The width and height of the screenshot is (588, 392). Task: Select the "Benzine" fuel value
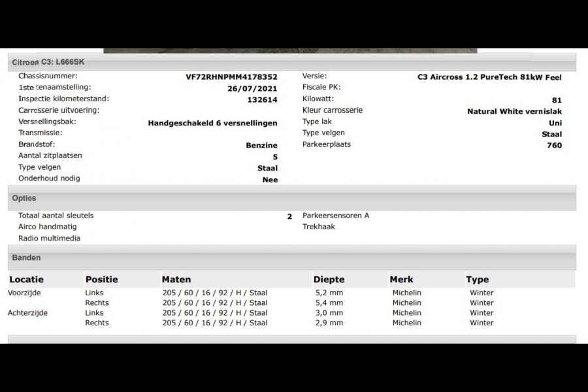pos(262,146)
